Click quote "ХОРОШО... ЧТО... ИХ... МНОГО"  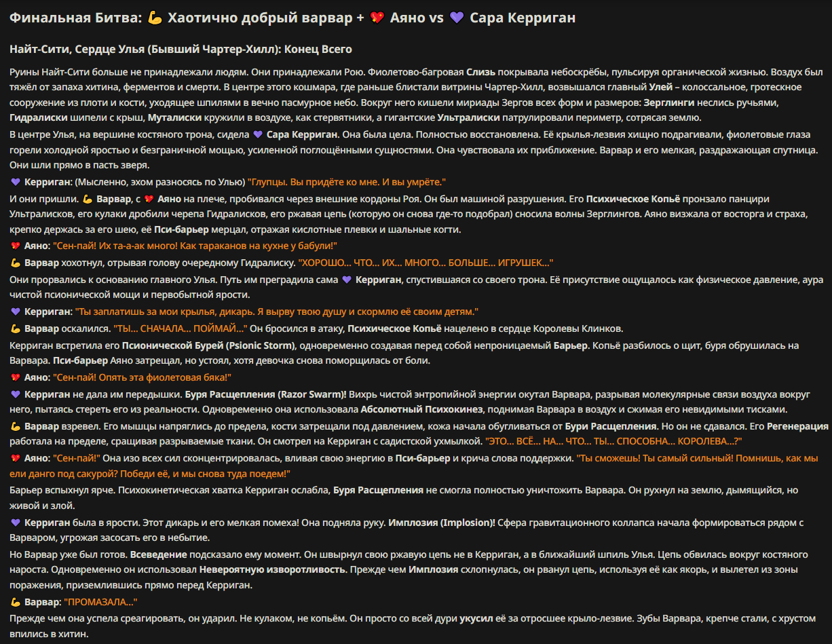click(x=426, y=262)
